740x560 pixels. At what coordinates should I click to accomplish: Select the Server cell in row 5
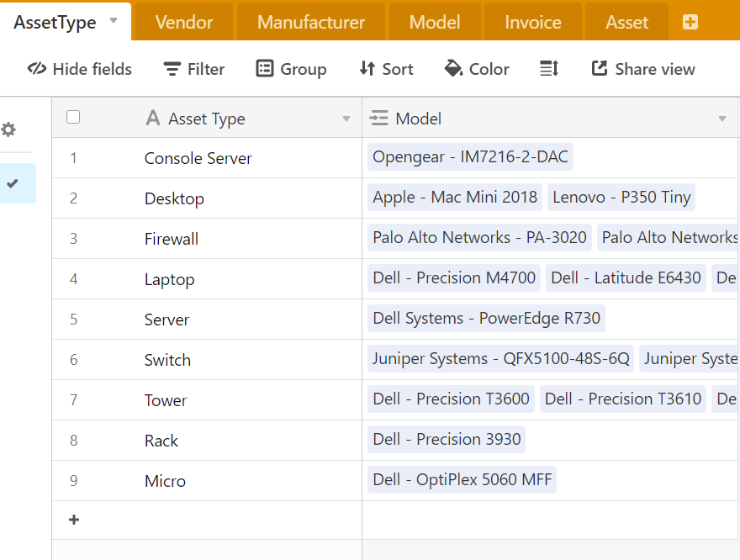pyautogui.click(x=207, y=320)
